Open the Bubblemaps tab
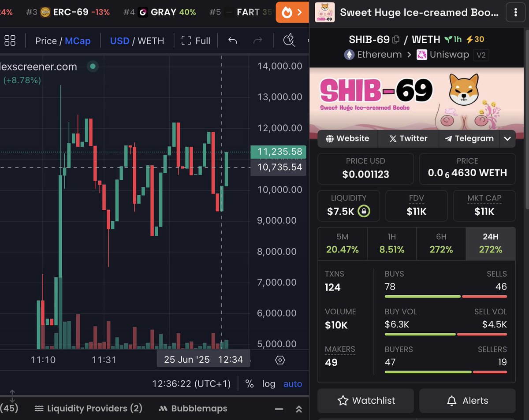This screenshot has height=420, width=529. click(193, 409)
